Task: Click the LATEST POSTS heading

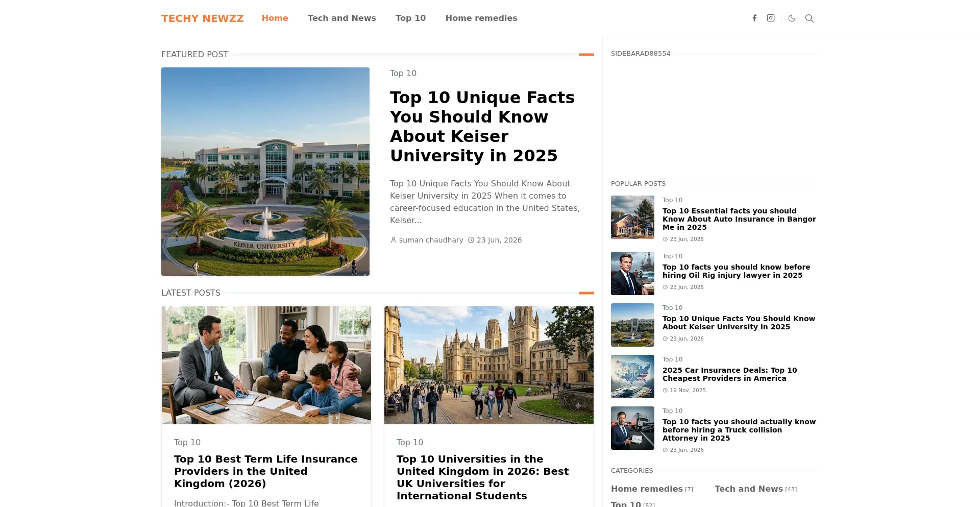Action: click(x=191, y=293)
